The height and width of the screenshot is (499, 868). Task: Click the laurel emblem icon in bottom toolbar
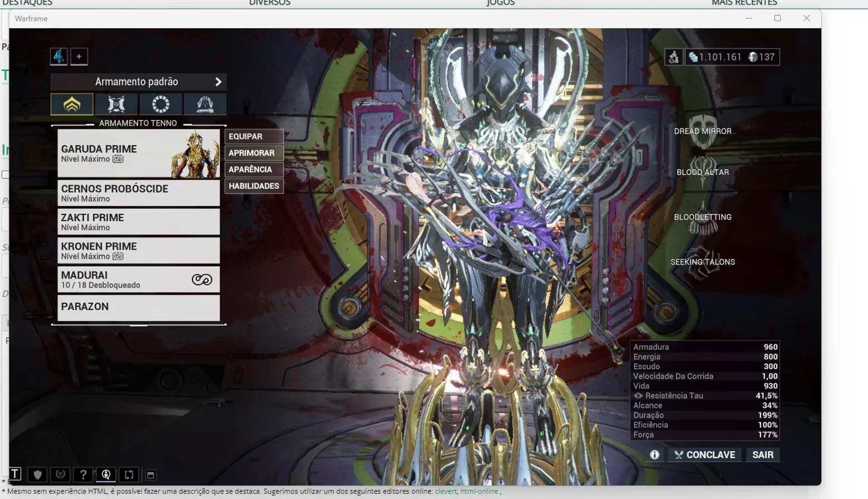[x=61, y=474]
